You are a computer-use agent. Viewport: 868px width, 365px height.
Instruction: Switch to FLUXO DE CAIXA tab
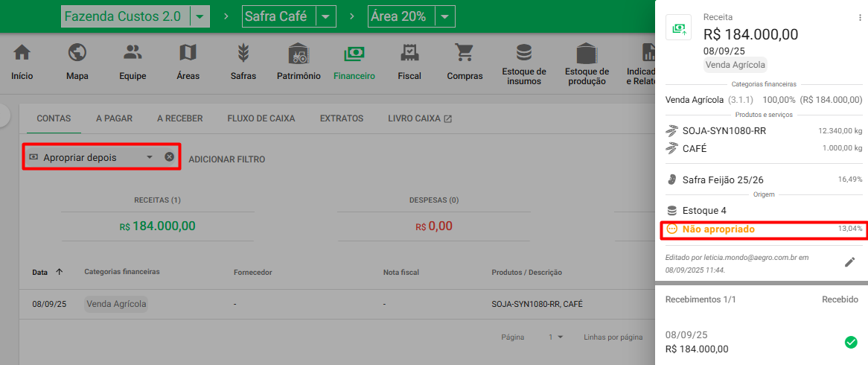261,118
